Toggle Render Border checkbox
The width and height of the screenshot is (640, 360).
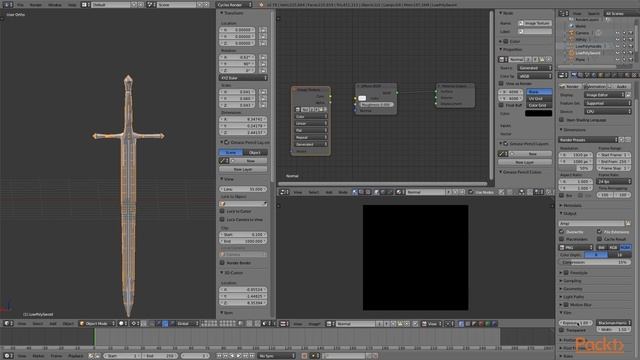point(222,263)
